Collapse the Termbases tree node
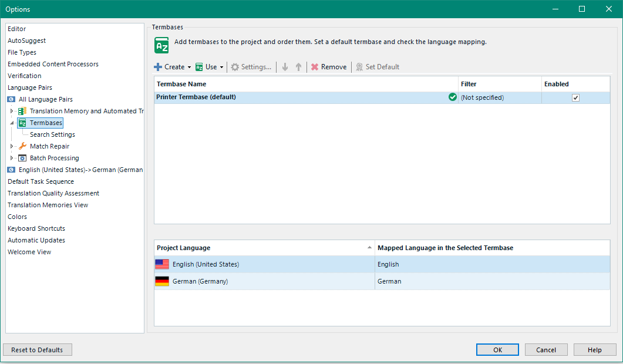The image size is (623, 364). (12, 123)
